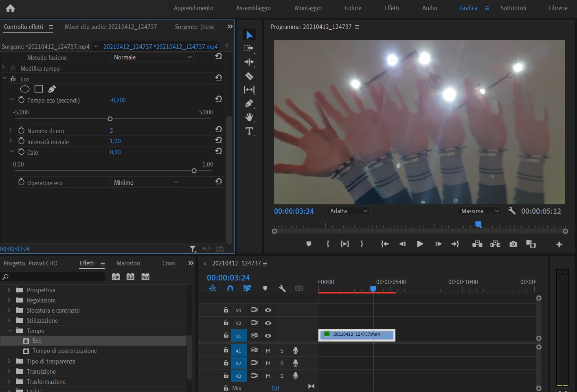Go to the Home screen icon
The image size is (577, 392).
click(11, 8)
